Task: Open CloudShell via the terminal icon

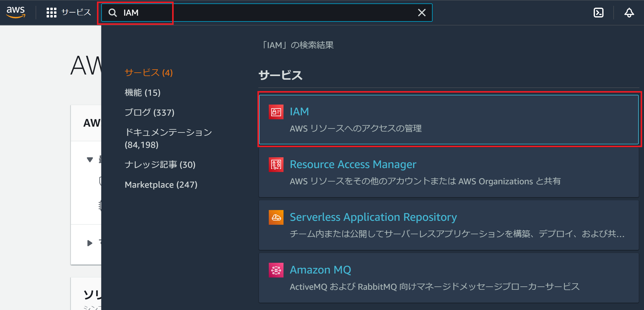Action: (598, 13)
